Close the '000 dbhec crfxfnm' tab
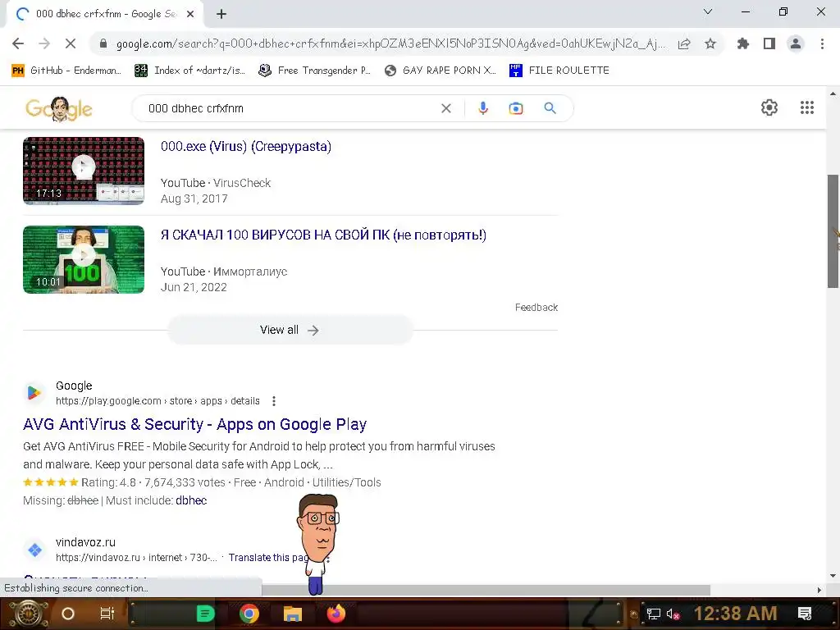Image resolution: width=840 pixels, height=630 pixels. [190, 15]
